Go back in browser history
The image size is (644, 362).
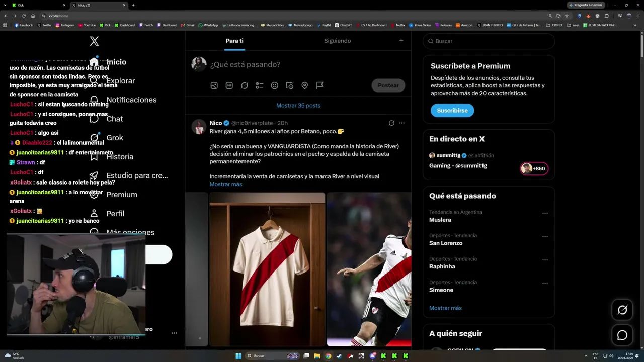pos(6,16)
